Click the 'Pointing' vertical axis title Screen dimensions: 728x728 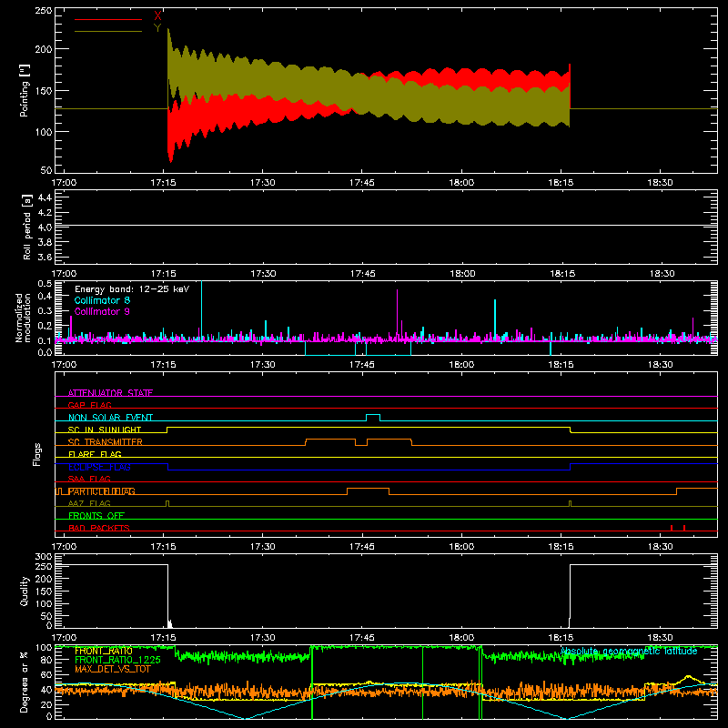pyautogui.click(x=25, y=90)
